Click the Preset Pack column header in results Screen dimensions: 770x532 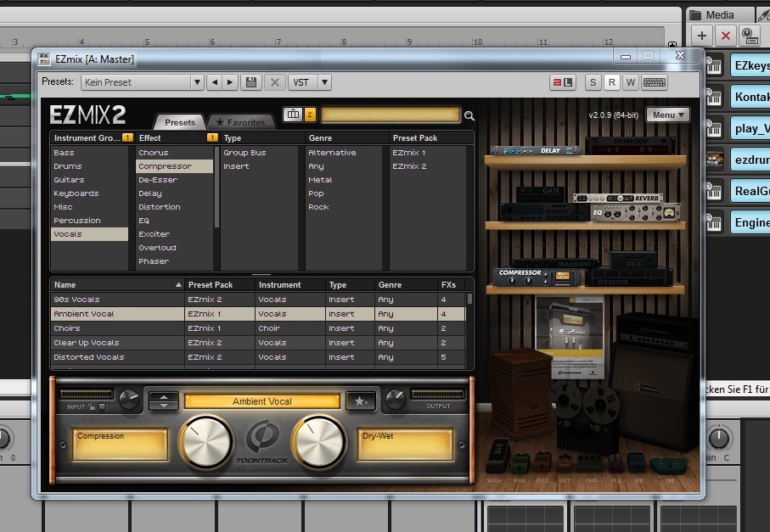pos(220,284)
